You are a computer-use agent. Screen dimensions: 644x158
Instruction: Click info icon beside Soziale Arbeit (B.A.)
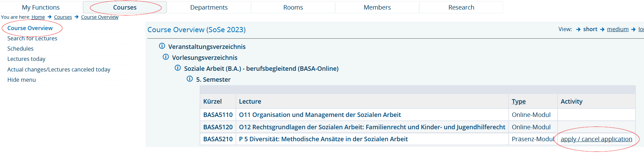coord(178,68)
